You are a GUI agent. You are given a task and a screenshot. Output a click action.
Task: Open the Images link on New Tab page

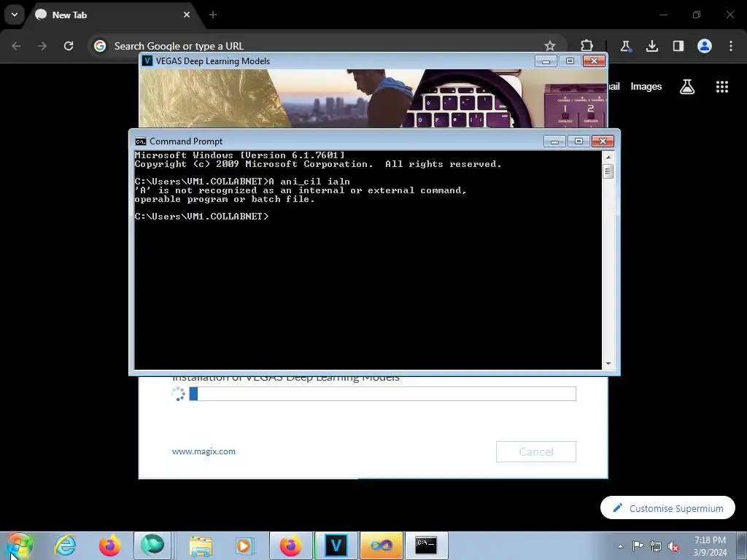tap(646, 86)
